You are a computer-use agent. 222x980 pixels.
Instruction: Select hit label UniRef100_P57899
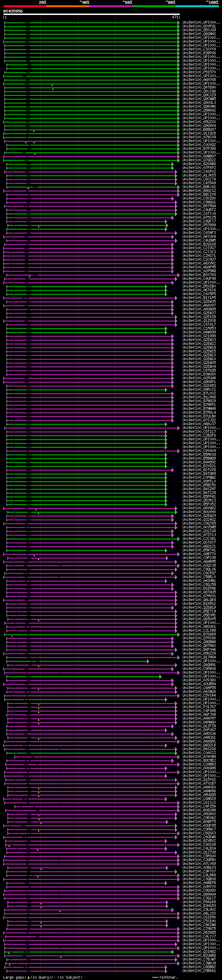pyautogui.click(x=199, y=225)
